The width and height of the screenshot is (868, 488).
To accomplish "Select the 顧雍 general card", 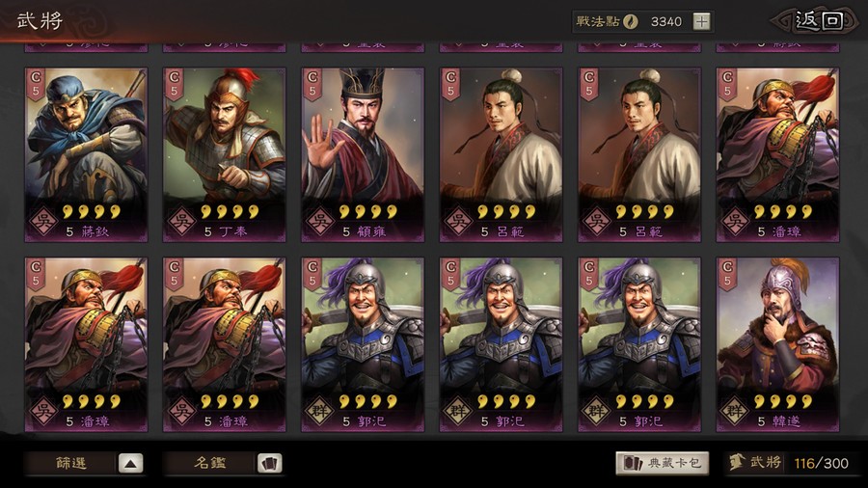I will (x=363, y=155).
